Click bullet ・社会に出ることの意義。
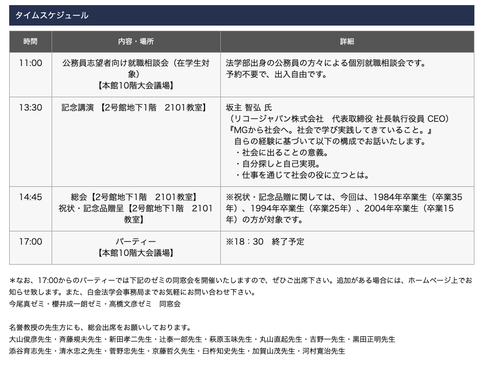 (x=282, y=153)
